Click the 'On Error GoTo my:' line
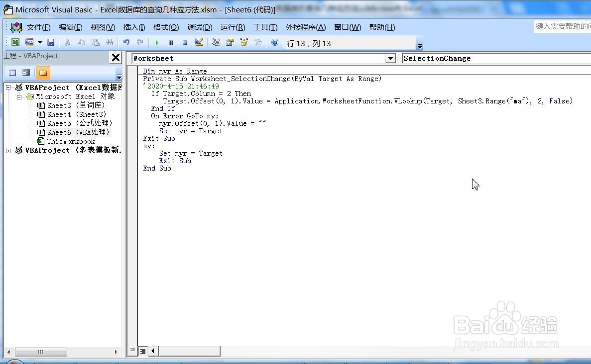This screenshot has width=591, height=364. pyautogui.click(x=185, y=116)
